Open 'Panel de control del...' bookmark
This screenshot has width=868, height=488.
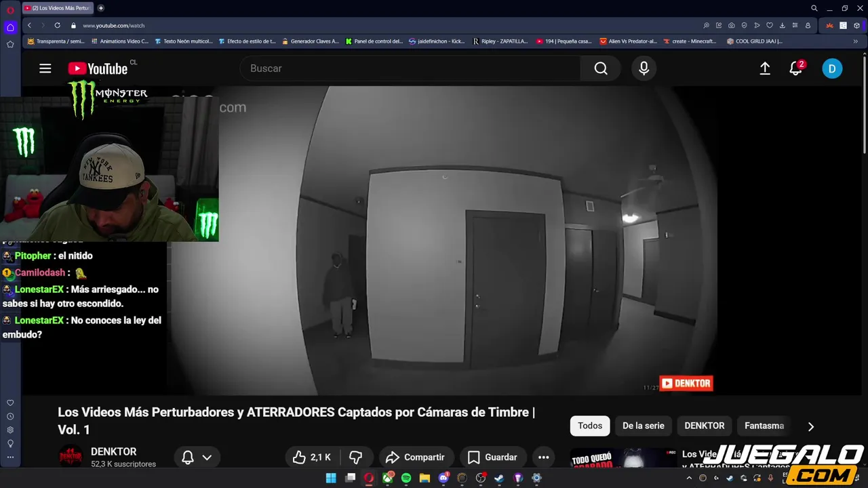pyautogui.click(x=374, y=41)
